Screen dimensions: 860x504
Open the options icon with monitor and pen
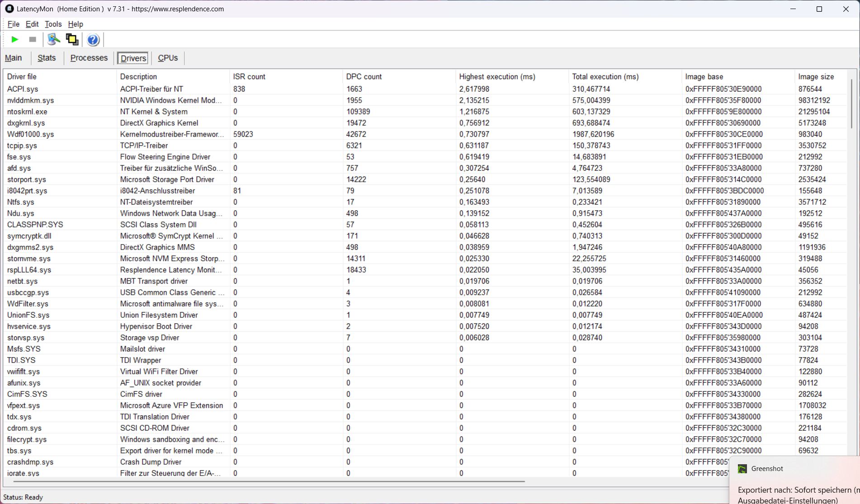[x=53, y=40]
